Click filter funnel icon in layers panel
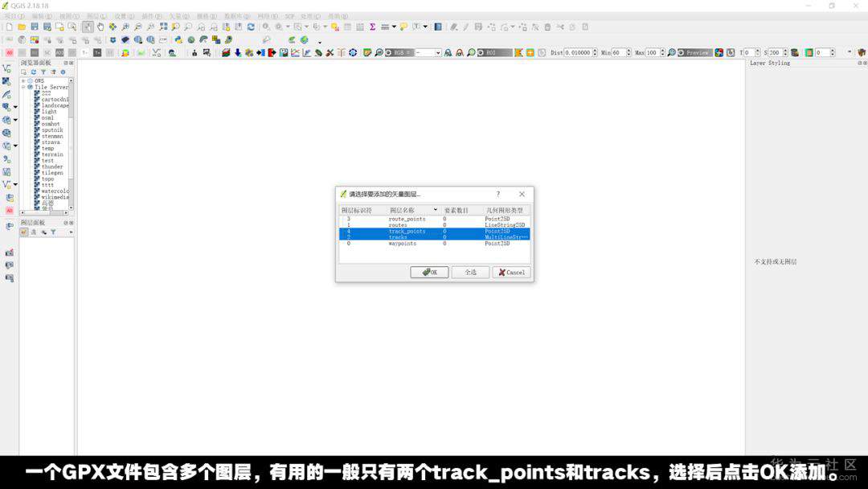Screen dimensions: 868x489 click(53, 232)
